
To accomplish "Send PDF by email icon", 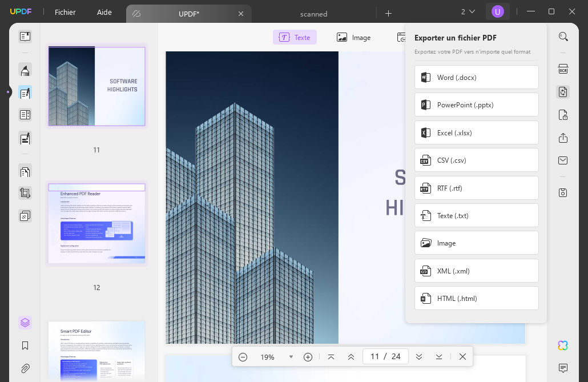I will [563, 160].
